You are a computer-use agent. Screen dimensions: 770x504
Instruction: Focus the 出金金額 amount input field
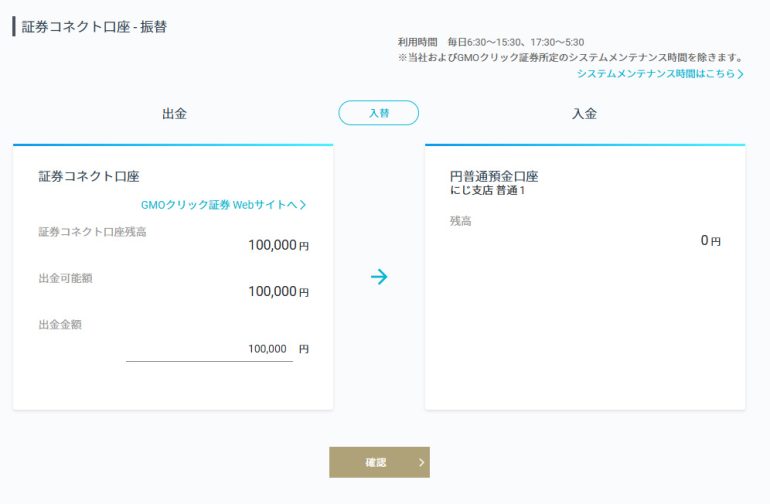point(209,349)
